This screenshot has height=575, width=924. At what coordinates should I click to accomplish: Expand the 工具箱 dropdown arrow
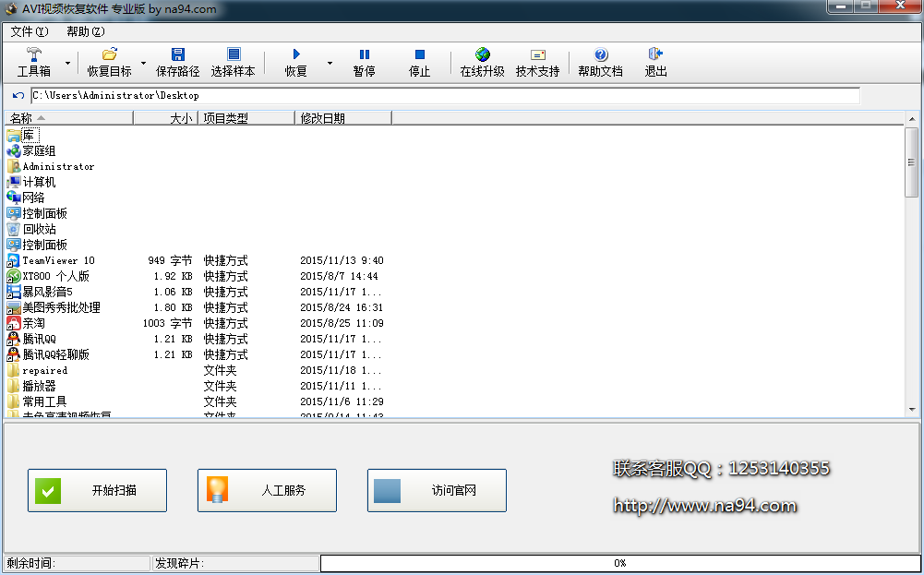[x=67, y=64]
